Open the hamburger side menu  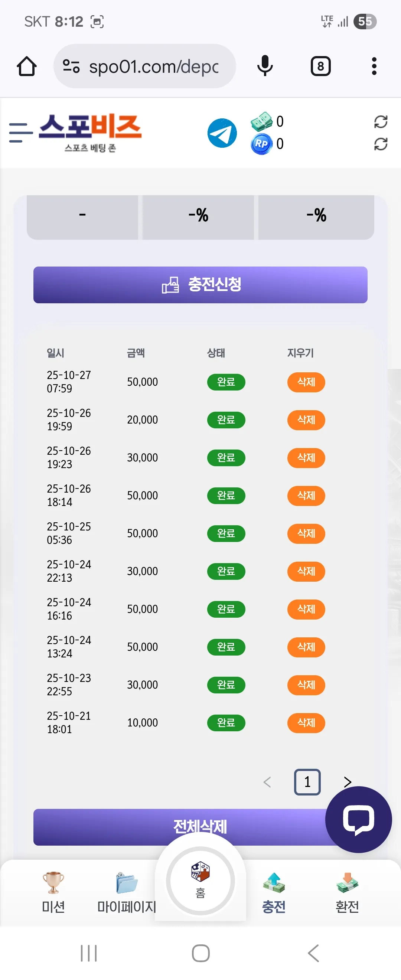(x=20, y=133)
